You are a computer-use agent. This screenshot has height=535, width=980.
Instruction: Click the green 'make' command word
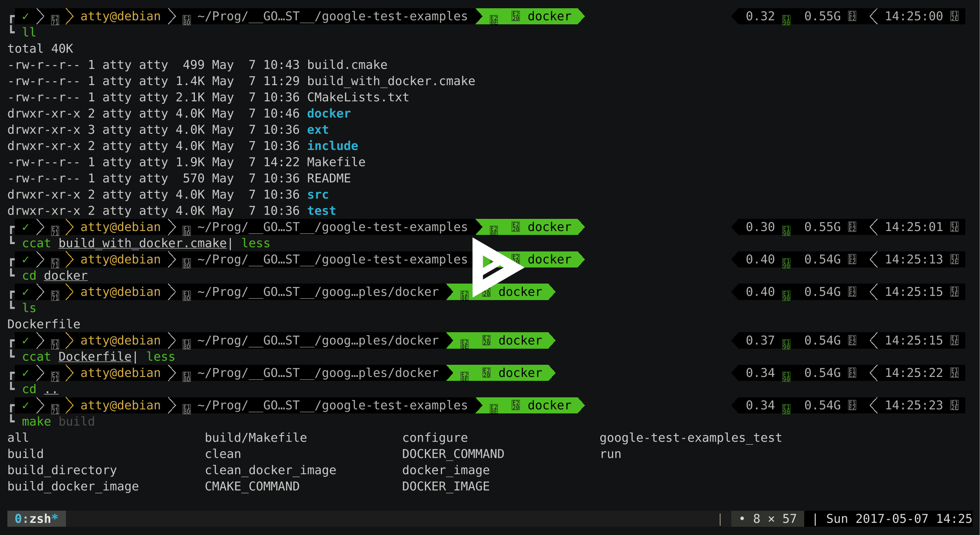(x=36, y=422)
